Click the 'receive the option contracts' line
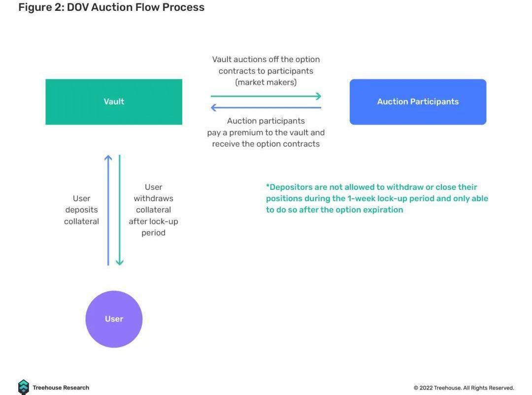 [x=266, y=144]
